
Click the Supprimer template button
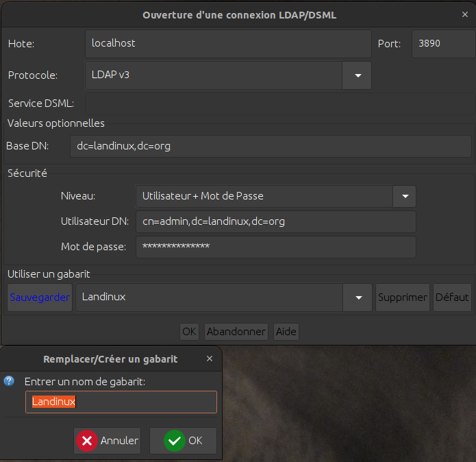point(403,297)
